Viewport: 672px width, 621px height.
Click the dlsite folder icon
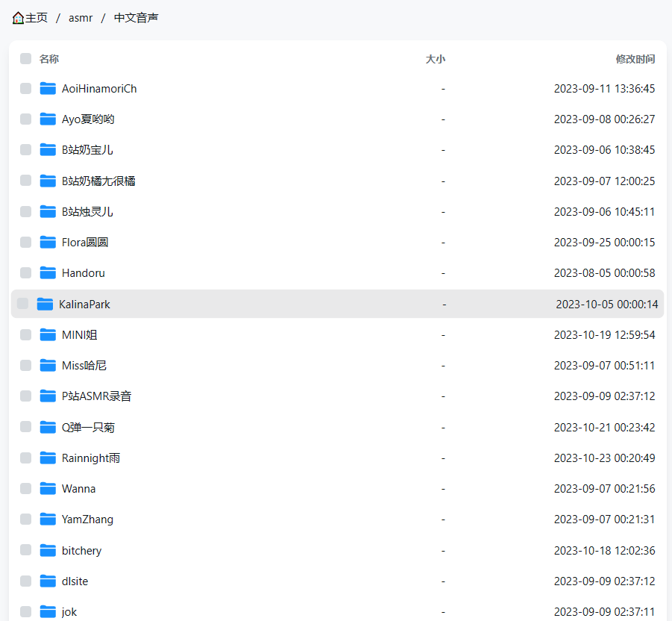coord(48,581)
